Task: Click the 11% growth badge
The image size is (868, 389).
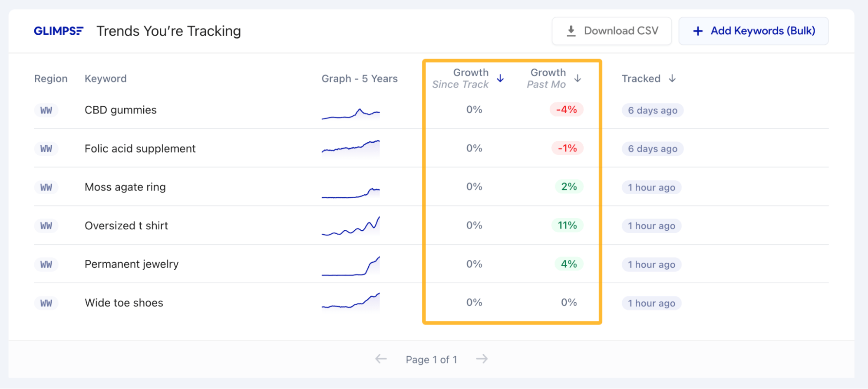Action: tap(567, 226)
